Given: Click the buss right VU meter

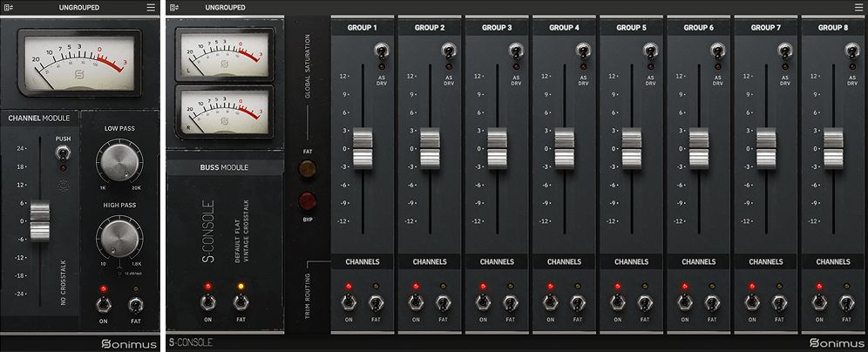Looking at the screenshot, I should point(224,112).
